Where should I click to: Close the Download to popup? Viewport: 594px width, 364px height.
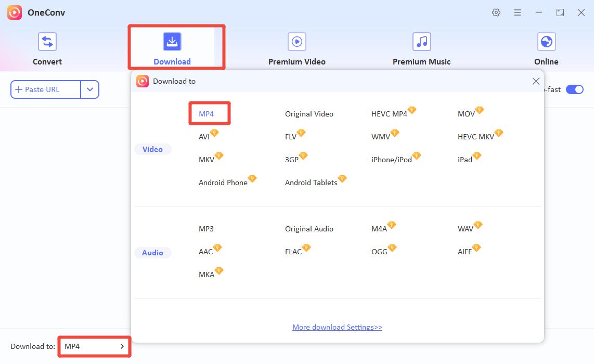tap(536, 81)
